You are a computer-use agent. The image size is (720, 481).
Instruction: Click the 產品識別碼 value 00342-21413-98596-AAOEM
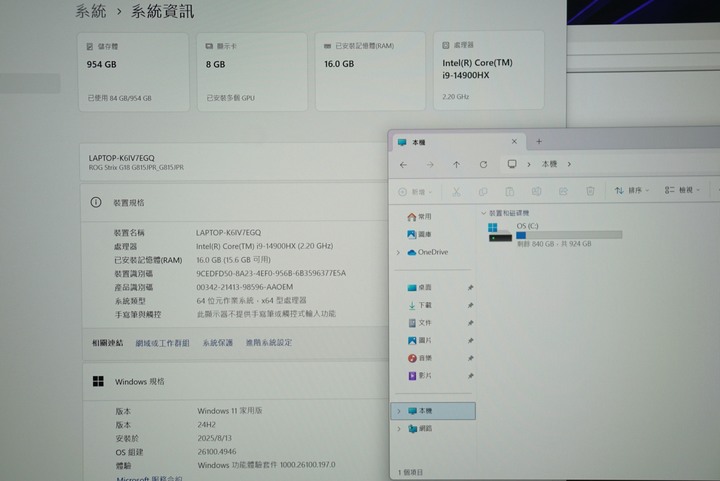(245, 287)
